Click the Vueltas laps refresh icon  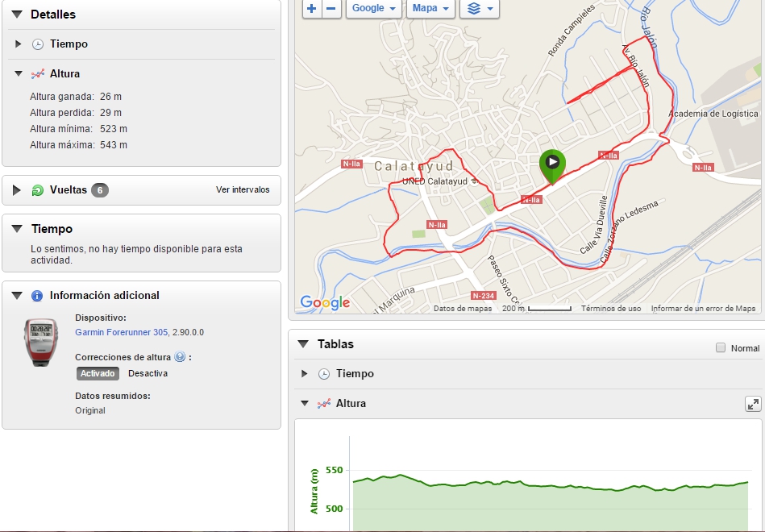pyautogui.click(x=37, y=190)
